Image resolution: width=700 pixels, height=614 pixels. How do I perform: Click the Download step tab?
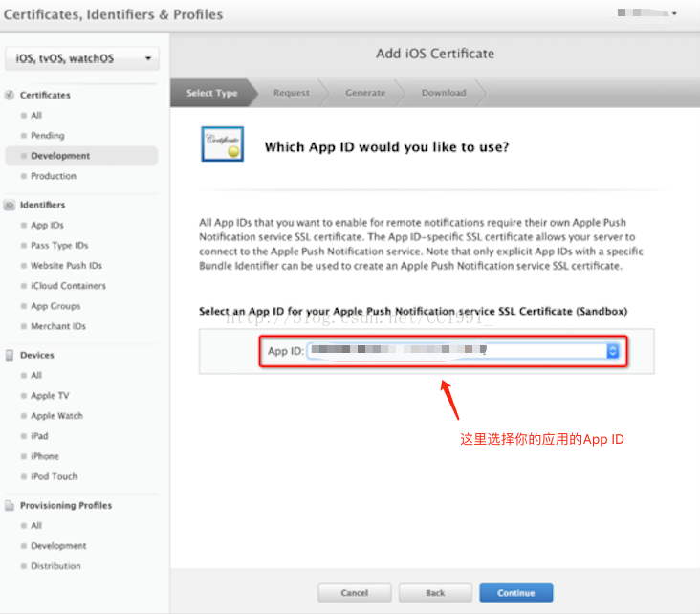coord(444,93)
